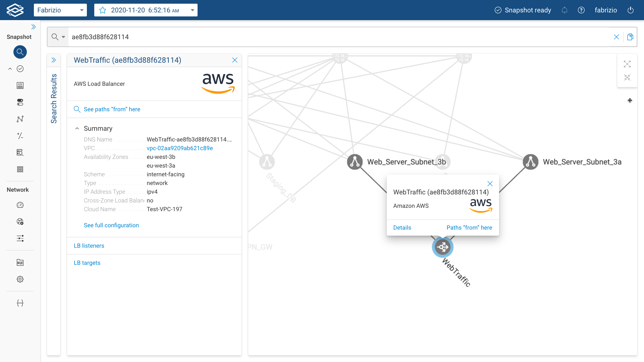The image size is (644, 362).
Task: Collapse the Search Results side panel
Action: click(54, 60)
